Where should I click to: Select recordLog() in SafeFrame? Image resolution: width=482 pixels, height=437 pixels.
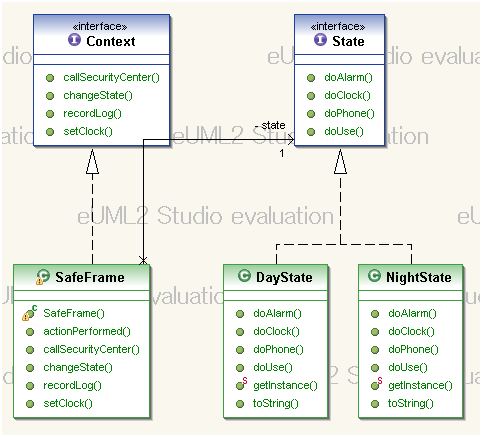72,385
